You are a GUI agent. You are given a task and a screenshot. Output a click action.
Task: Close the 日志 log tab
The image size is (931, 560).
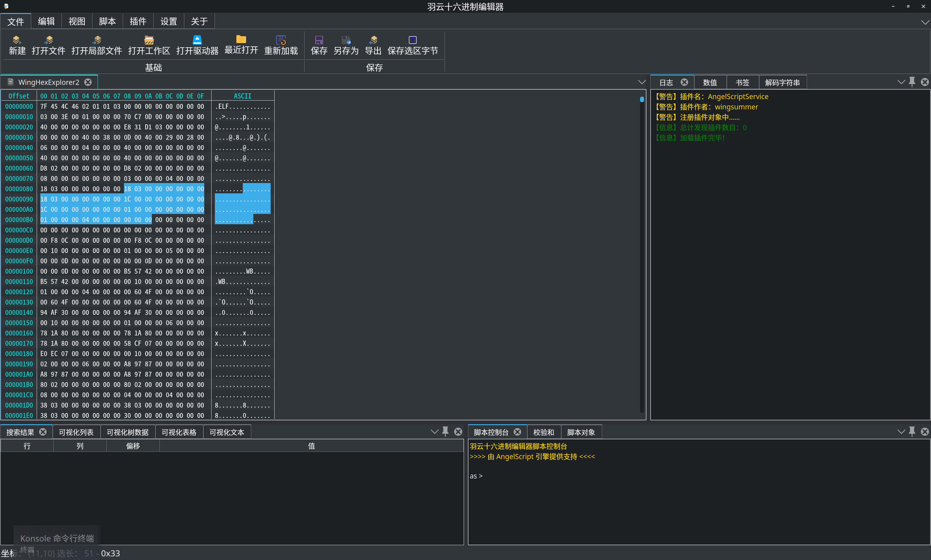click(x=684, y=82)
